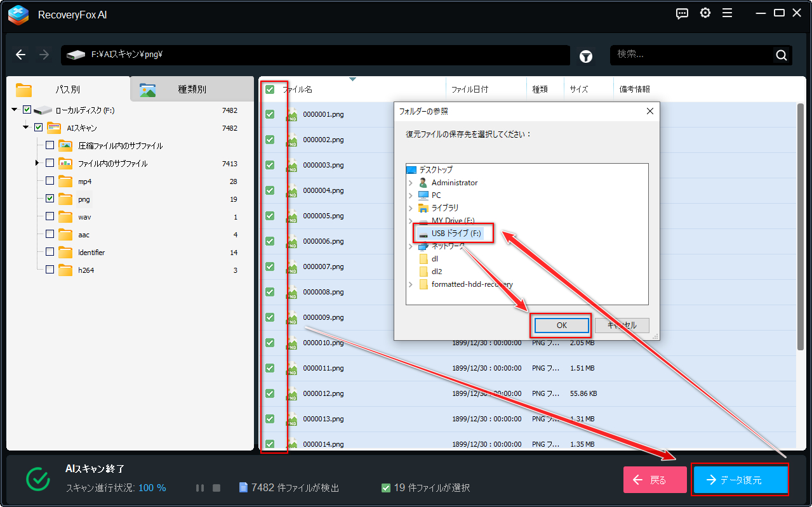Viewport: 812px width, 507px height.
Task: Enable the mp4 folder checkbox
Action: (50, 181)
